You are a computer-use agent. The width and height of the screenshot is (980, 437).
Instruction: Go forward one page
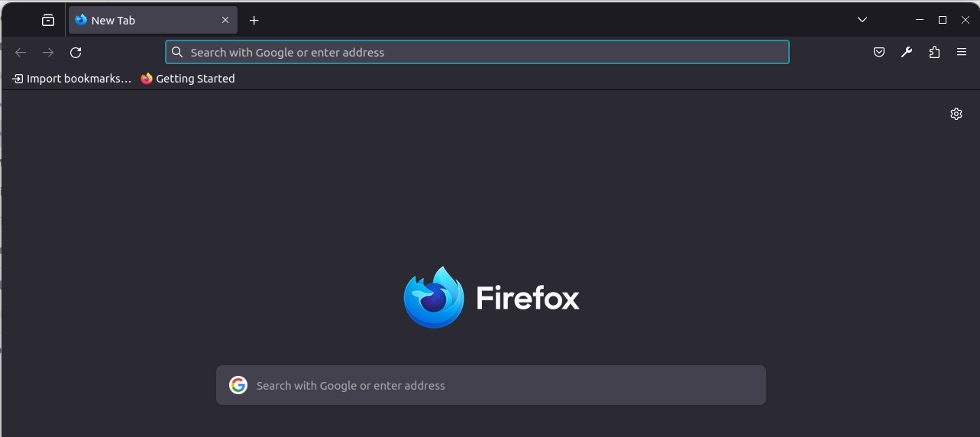click(48, 52)
